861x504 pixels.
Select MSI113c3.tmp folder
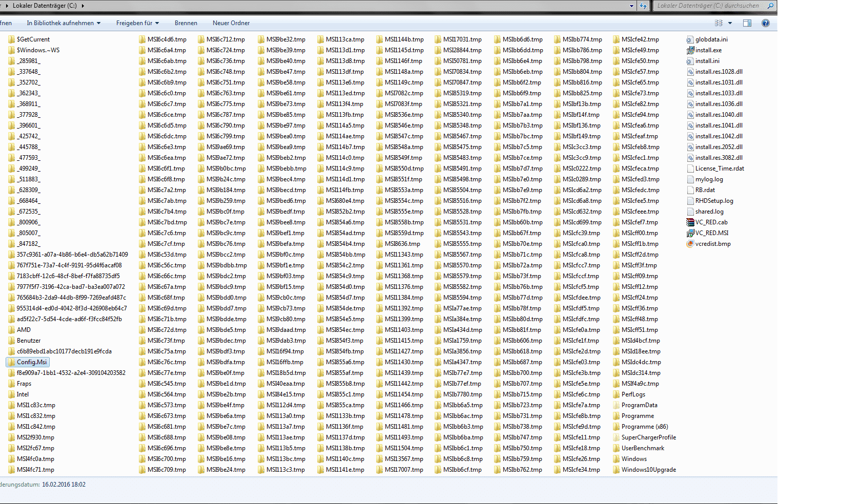[x=281, y=470]
